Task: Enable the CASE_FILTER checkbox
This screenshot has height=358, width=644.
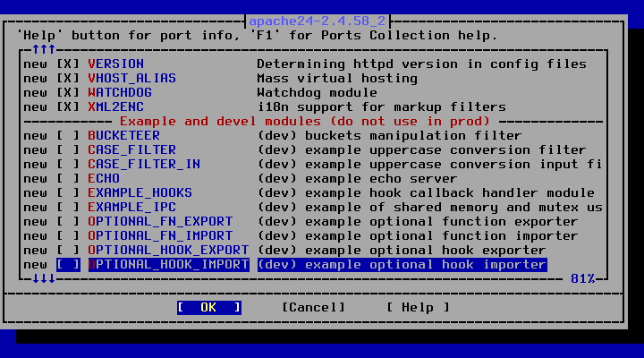Action: (x=68, y=150)
